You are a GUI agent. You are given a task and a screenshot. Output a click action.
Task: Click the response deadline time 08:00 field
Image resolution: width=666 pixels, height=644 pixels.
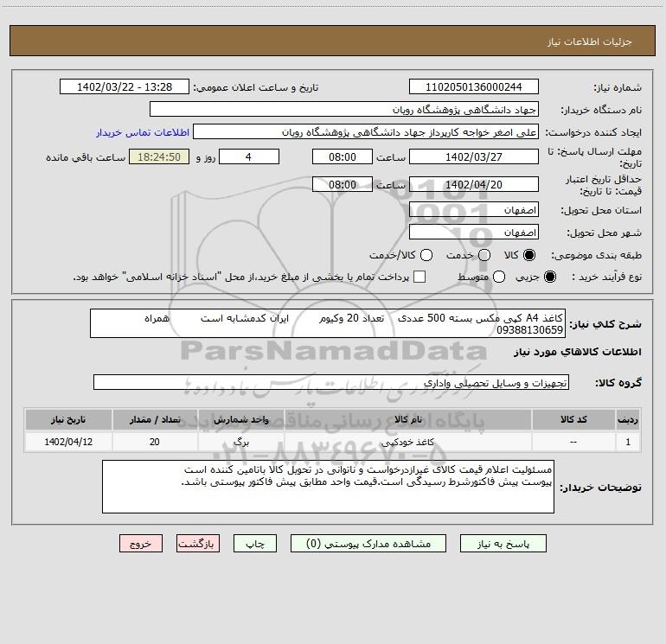point(343,156)
